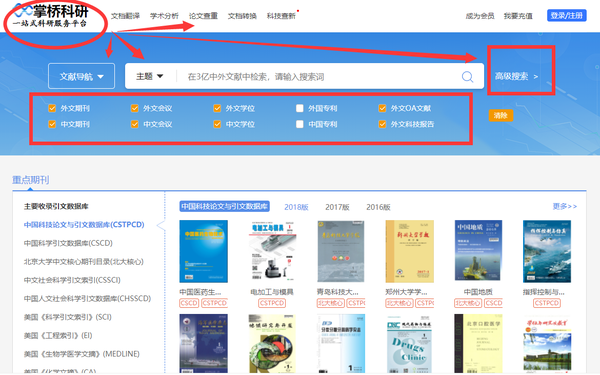The width and height of the screenshot is (600, 375).
Task: Click the orange 清除 button
Action: 501,115
